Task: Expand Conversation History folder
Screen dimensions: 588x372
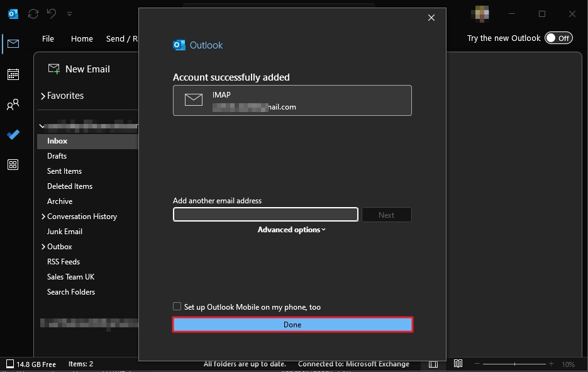Action: coord(43,216)
